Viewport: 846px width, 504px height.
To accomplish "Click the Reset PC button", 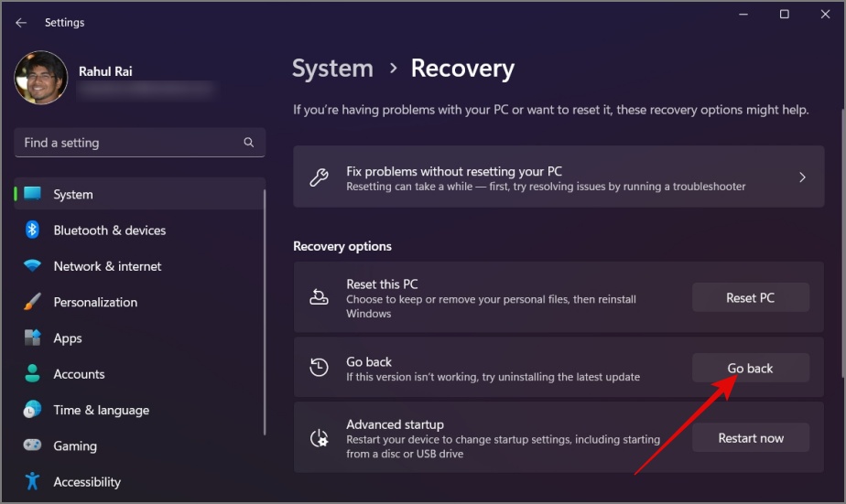I will click(x=751, y=297).
